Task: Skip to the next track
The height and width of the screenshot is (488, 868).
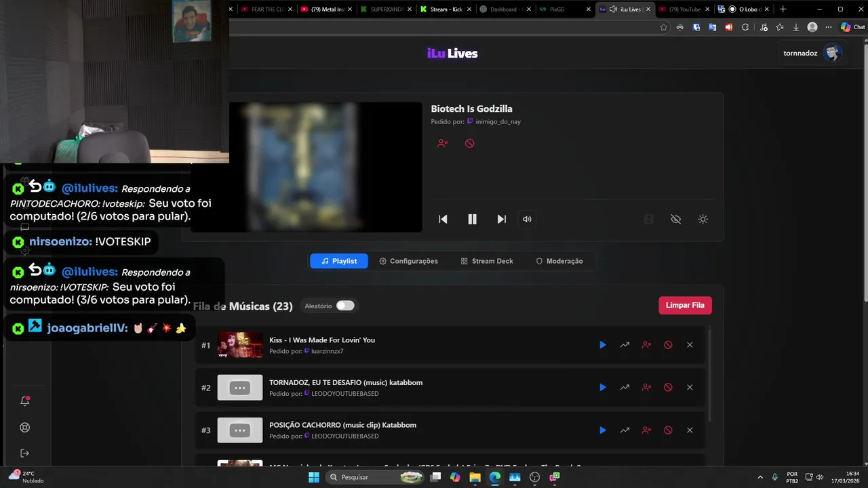Action: pos(501,219)
